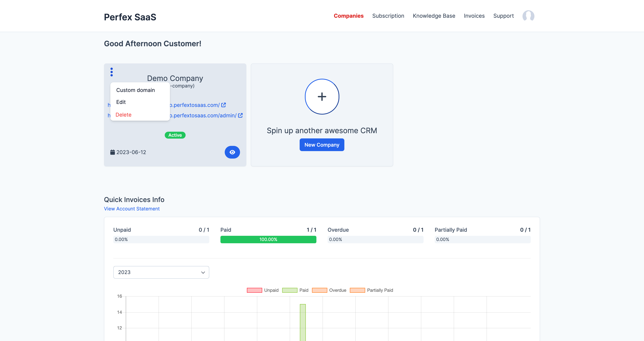Open the external link icon beside perfextosaas.com
The height and width of the screenshot is (341, 644).
[223, 105]
